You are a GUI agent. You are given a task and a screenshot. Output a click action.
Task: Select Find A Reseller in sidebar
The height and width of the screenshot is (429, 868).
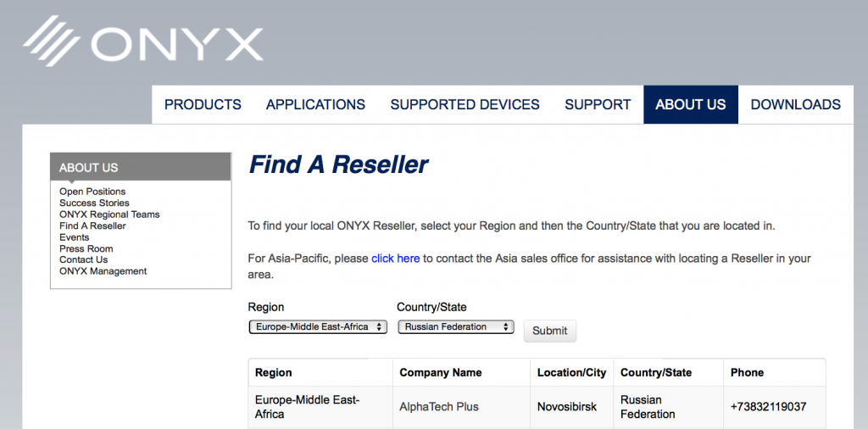92,226
